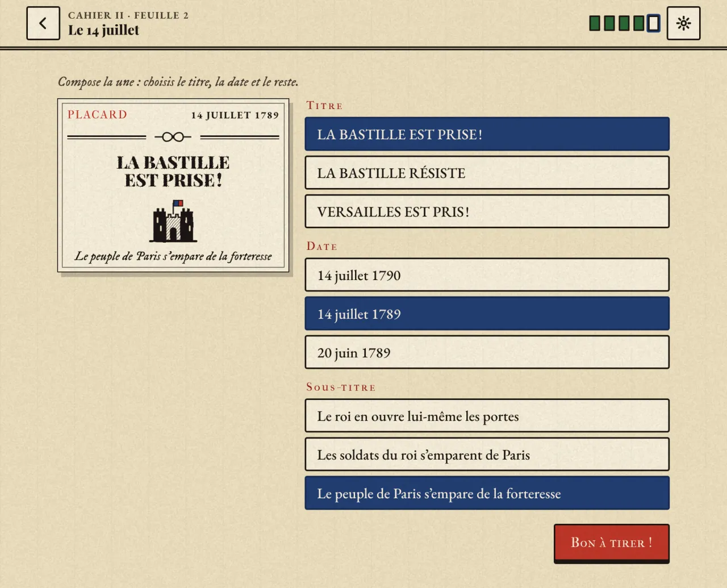Click the step progress indicator bar
The height and width of the screenshot is (588, 727).
point(624,23)
